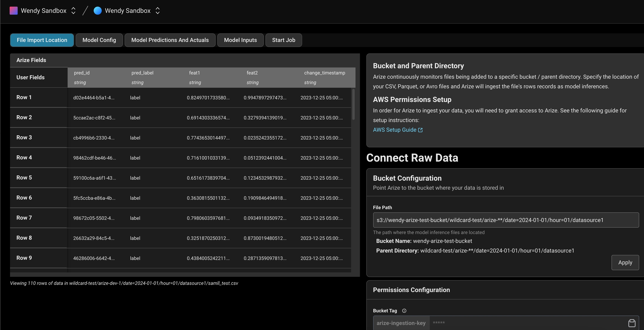
Task: Click the pink Wendy Sandbox organization logo
Action: 13,11
